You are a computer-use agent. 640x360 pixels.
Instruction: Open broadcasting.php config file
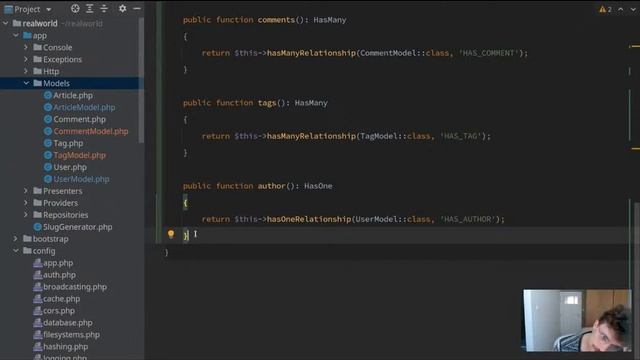point(75,287)
